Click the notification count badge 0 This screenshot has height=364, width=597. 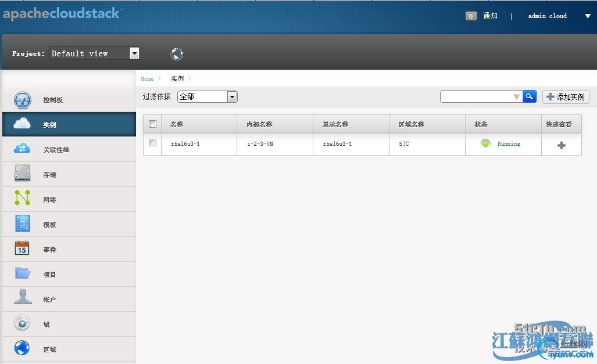471,16
